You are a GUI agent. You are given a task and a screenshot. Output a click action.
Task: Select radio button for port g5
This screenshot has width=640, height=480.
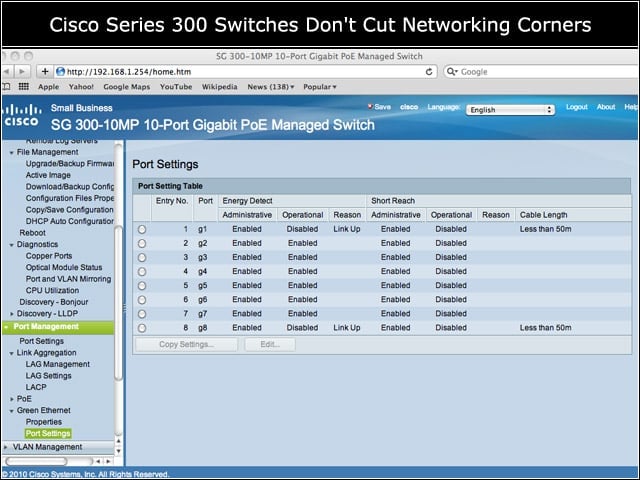pos(142,286)
